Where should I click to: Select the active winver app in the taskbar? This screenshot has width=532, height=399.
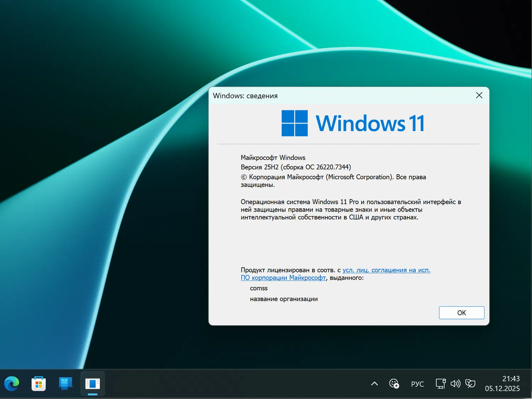coord(92,384)
